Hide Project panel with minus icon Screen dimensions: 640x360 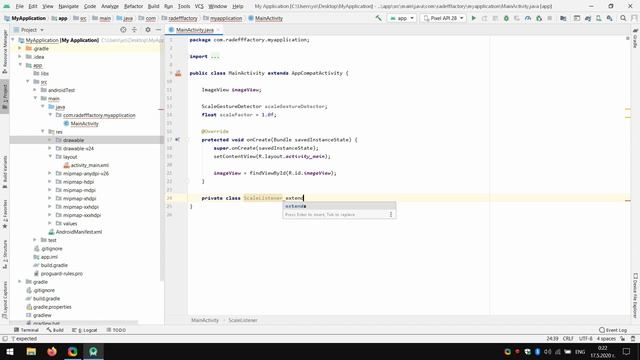coord(158,30)
